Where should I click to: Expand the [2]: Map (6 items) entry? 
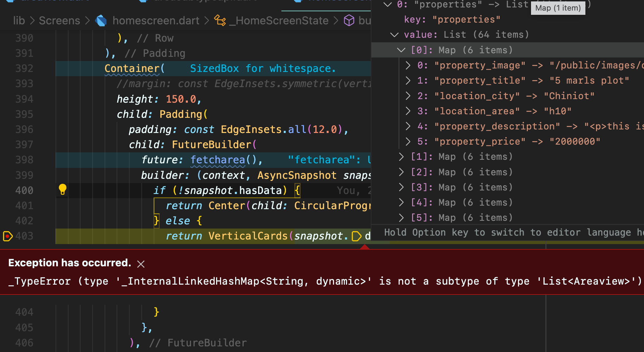click(x=401, y=172)
